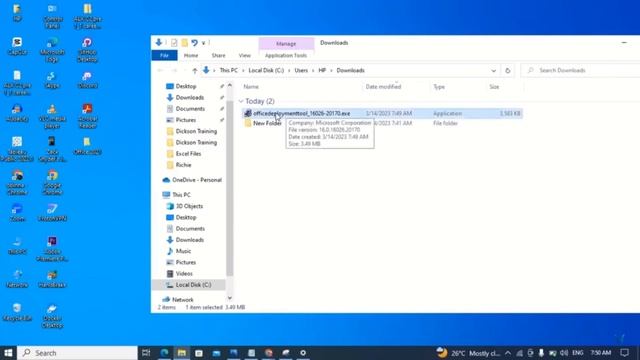This screenshot has width=640, height=360.
Task: Open Videos under This PC
Action: [184, 273]
